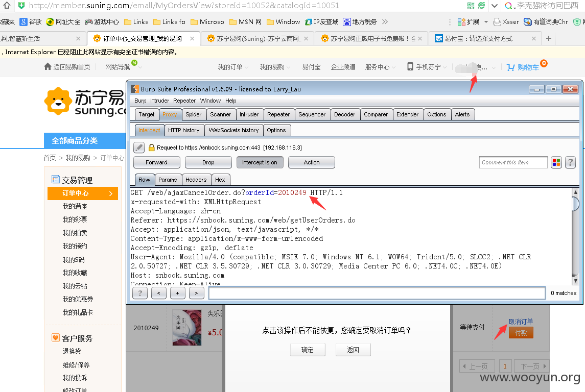Click the orange 付款 button
This screenshot has height=392, width=585.
521,333
